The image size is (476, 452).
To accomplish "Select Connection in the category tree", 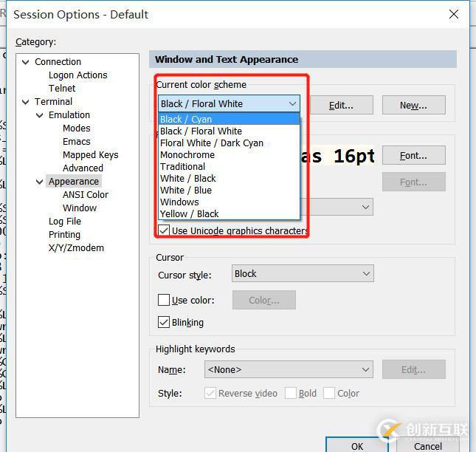I will click(58, 61).
